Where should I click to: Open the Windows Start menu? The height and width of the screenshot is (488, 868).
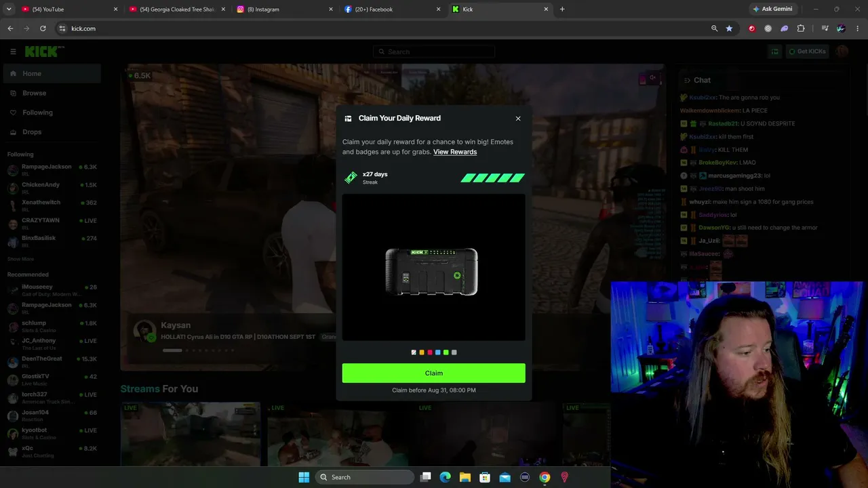pyautogui.click(x=304, y=477)
